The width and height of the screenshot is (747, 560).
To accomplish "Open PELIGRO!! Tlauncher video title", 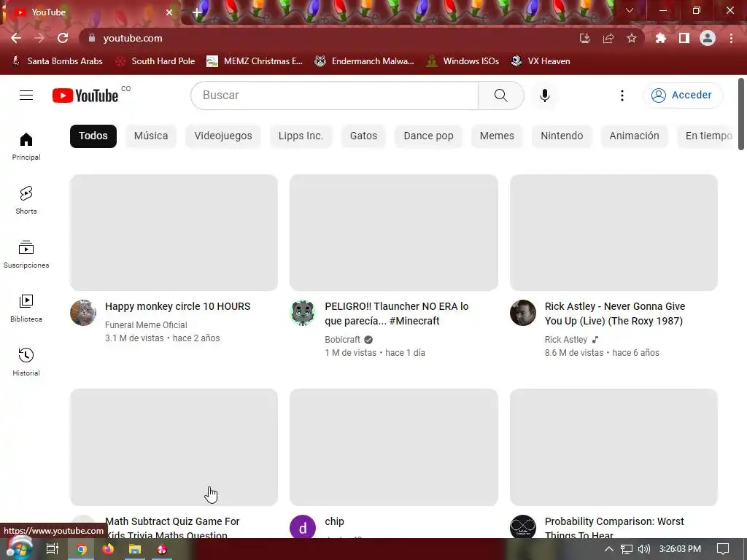I will 397,314.
